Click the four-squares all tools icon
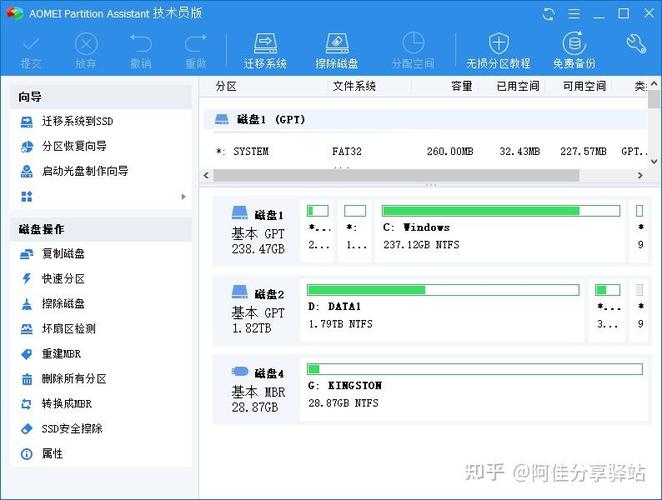Image resolution: width=662 pixels, height=500 pixels. tap(27, 196)
